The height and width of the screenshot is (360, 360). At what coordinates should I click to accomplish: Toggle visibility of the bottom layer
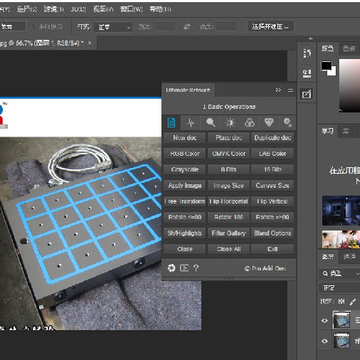324,341
